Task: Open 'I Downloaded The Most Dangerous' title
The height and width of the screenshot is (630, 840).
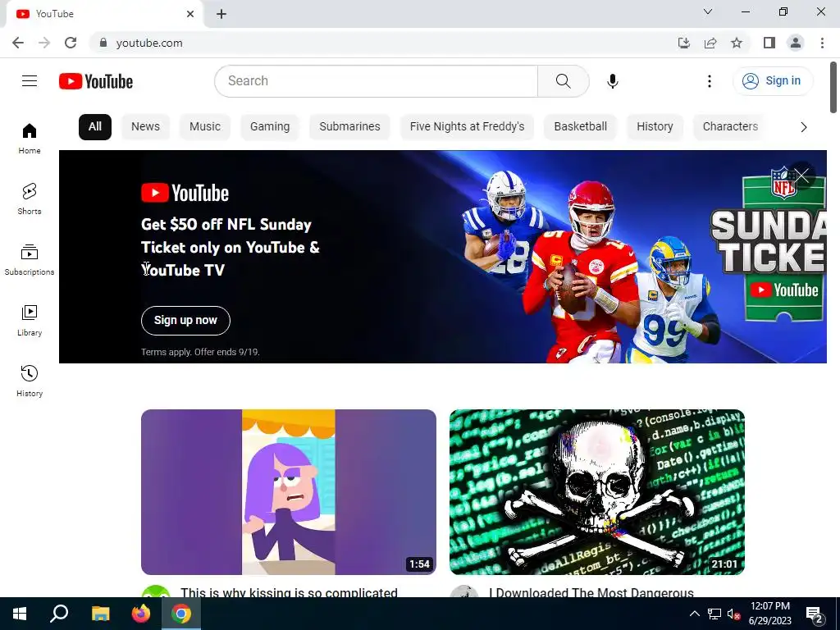Action: click(x=591, y=592)
